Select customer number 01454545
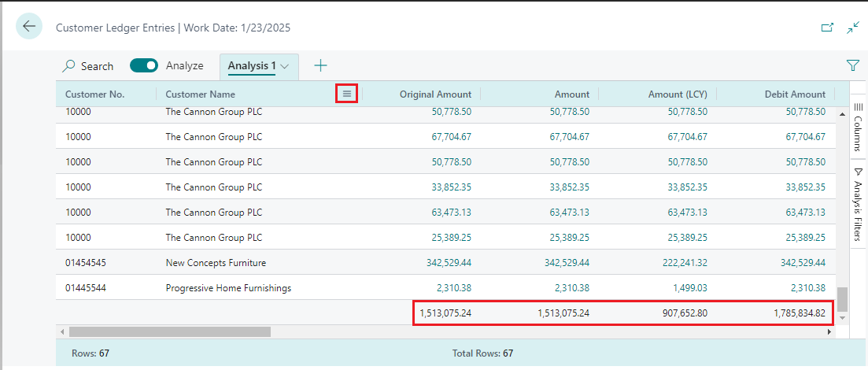 [85, 263]
